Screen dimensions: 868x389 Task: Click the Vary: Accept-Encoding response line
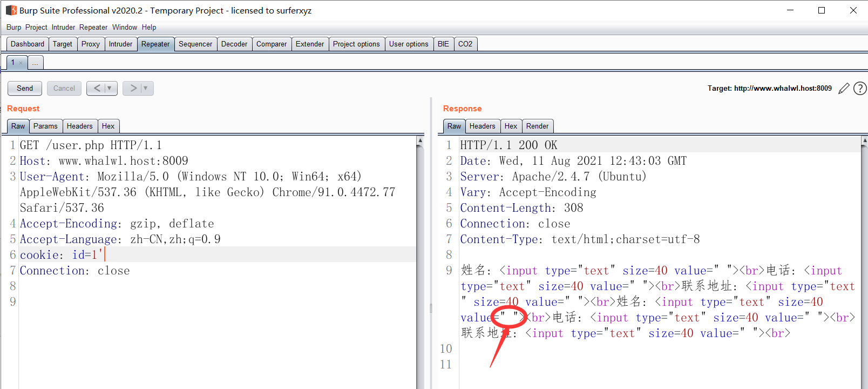tap(528, 192)
